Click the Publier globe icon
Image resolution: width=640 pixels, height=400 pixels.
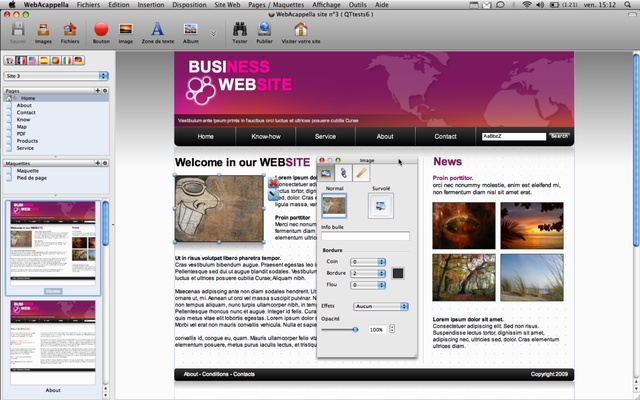pos(264,29)
